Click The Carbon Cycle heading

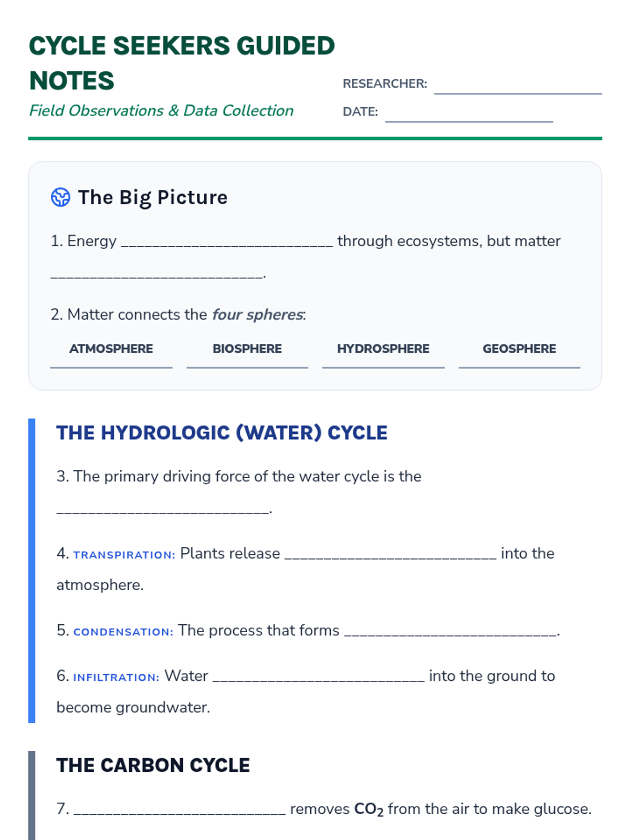(x=153, y=765)
